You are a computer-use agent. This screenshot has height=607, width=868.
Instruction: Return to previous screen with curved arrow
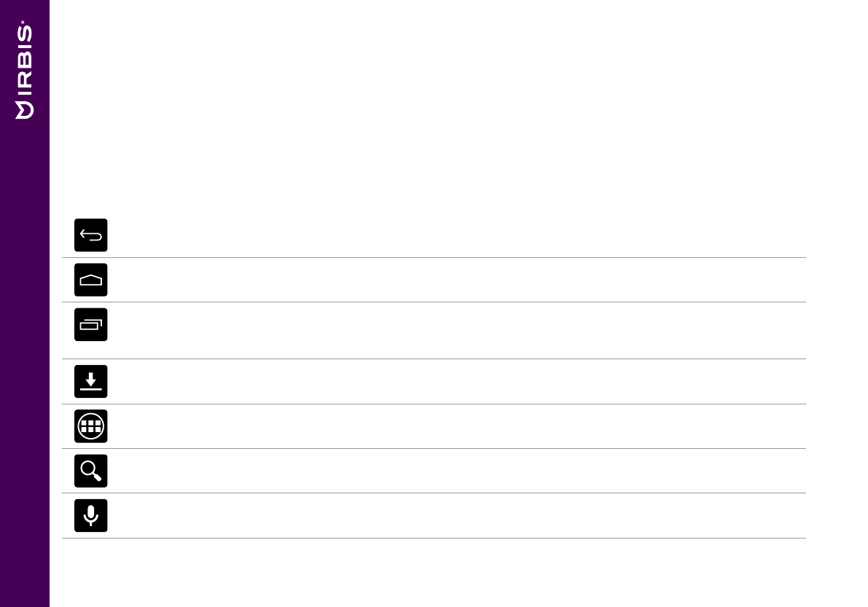[90, 235]
